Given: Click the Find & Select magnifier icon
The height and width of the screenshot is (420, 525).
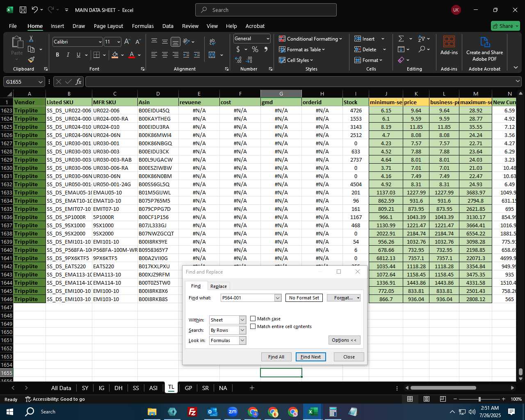Looking at the screenshot, I should click(x=422, y=49).
